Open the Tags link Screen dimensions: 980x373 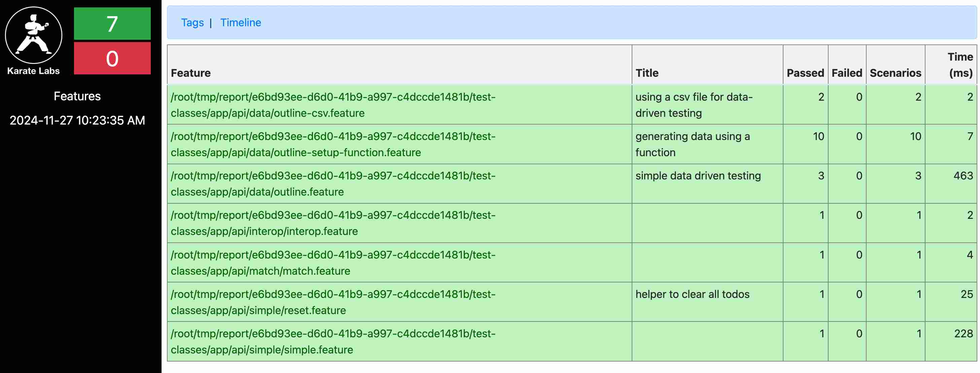[x=192, y=23]
